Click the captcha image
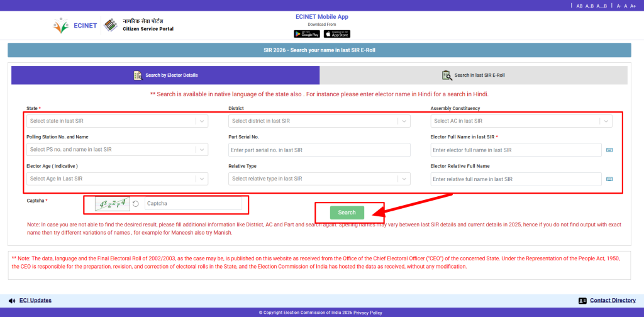Screen dimensions: 644x317 pos(113,204)
